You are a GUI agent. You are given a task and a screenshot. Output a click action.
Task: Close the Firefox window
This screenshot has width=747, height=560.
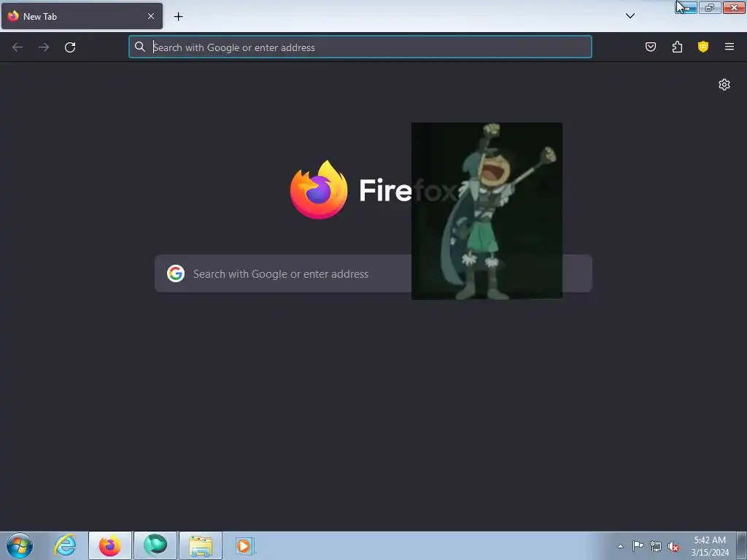point(734,7)
